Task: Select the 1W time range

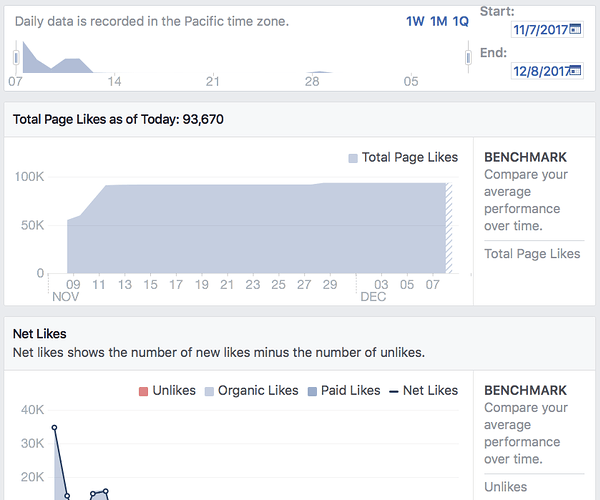Action: pos(415,21)
